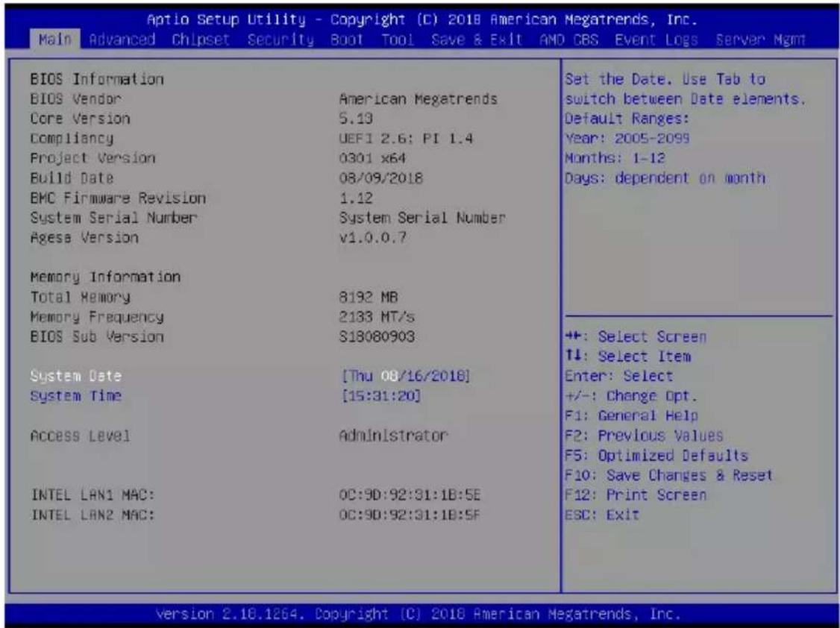The width and height of the screenshot is (840, 628).
Task: Click the Compliancy label
Action: point(72,138)
